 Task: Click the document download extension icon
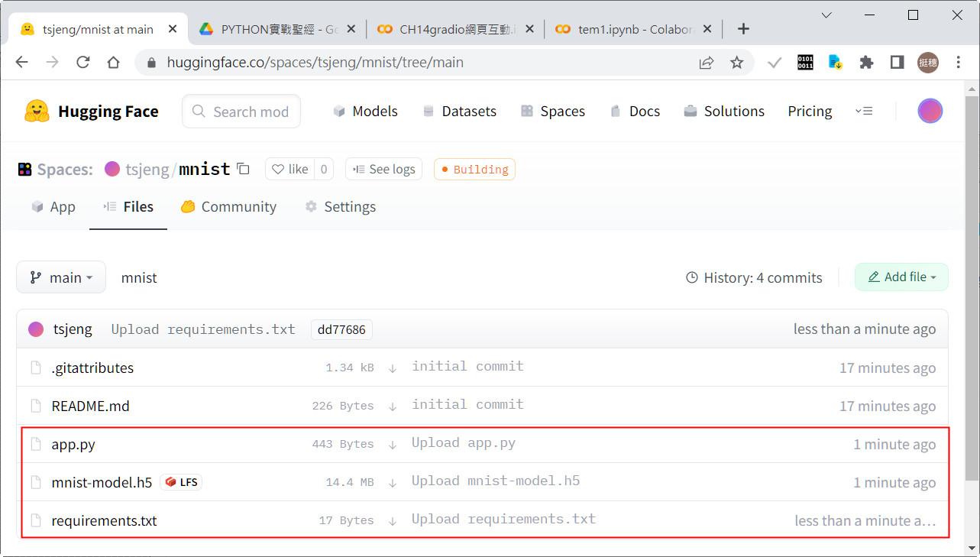(836, 63)
